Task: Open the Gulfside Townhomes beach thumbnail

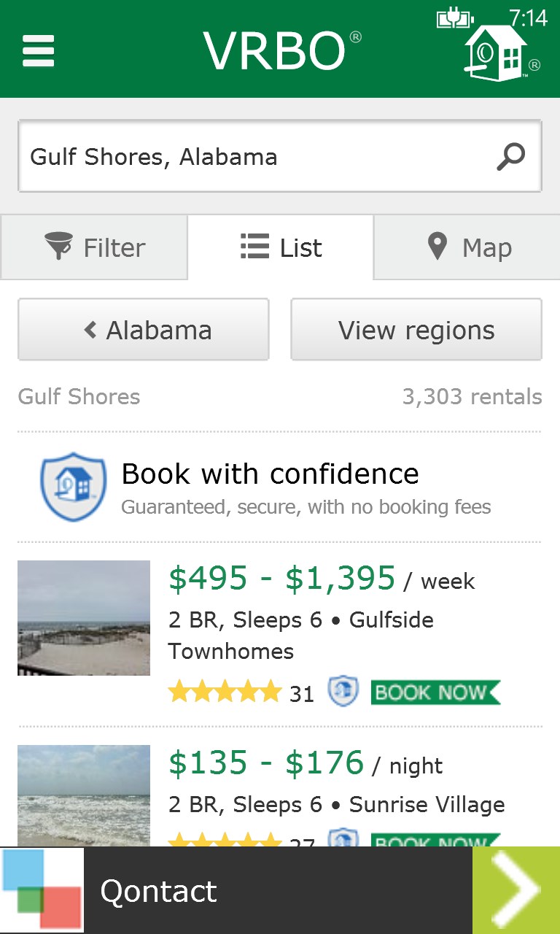Action: click(84, 618)
